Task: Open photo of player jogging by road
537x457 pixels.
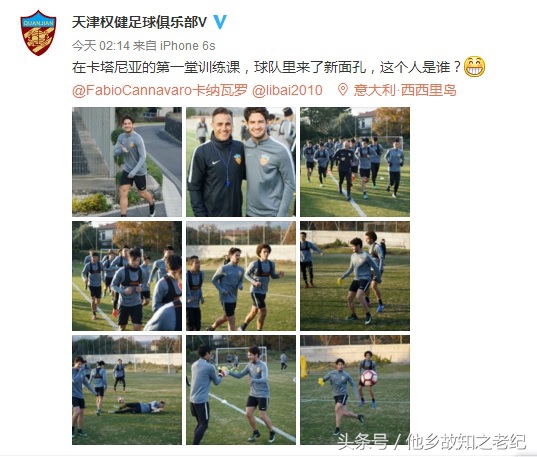Action: coord(127,162)
